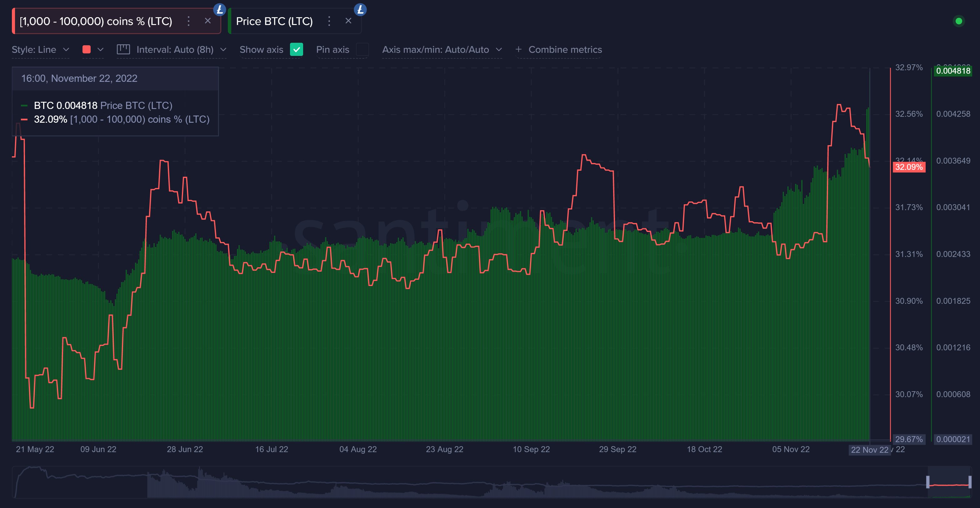Screen dimensions: 980x508
Task: Open the three-dot menu on Price BTC metric
Action: tap(329, 21)
